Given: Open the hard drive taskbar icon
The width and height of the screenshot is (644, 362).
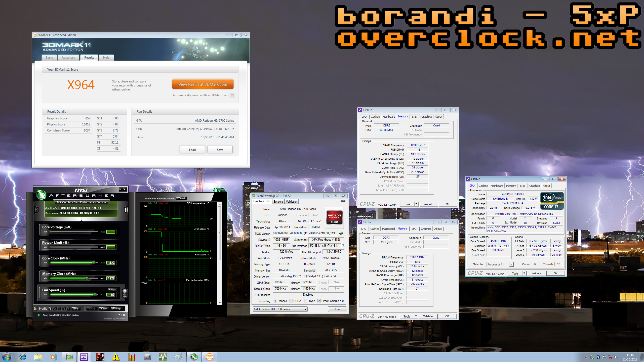Looking at the screenshot, I should coord(147,357).
